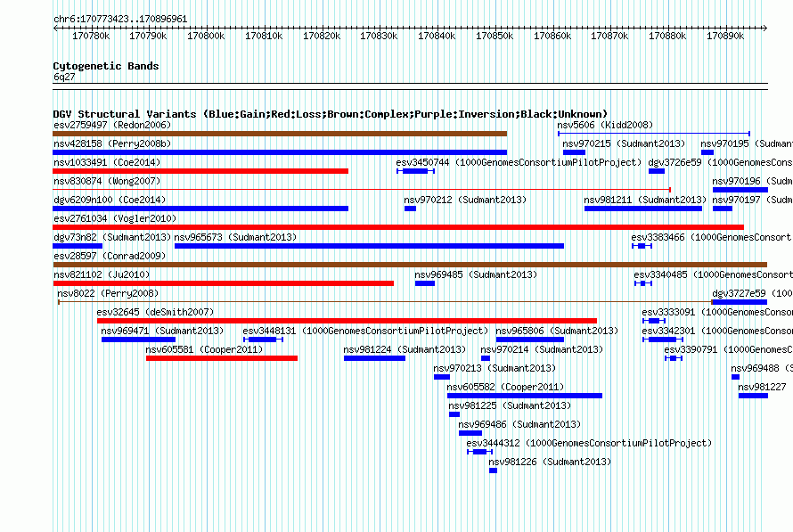Image resolution: width=793 pixels, height=532 pixels.
Task: Click esv28597 (Conrad2009) brown complex bar
Action: (x=410, y=265)
